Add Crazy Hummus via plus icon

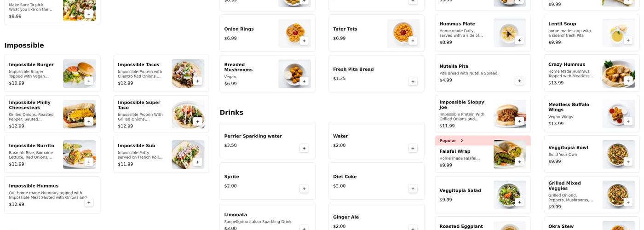(628, 81)
